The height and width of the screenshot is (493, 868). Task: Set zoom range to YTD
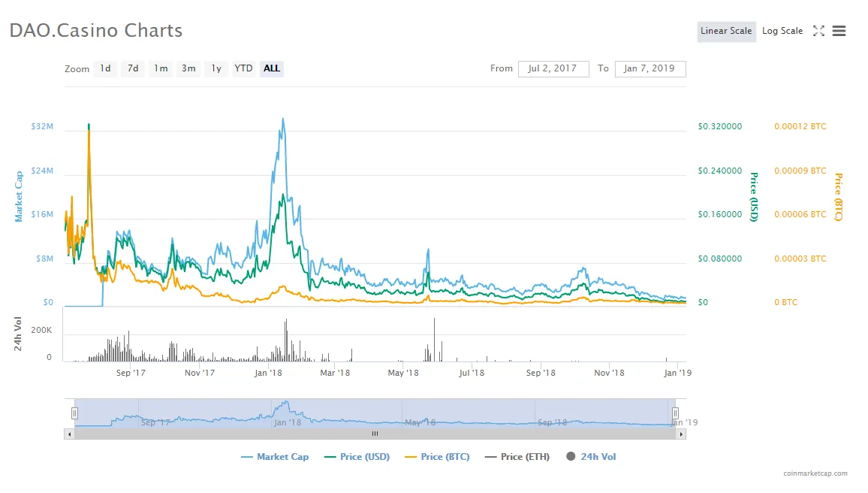[x=243, y=68]
